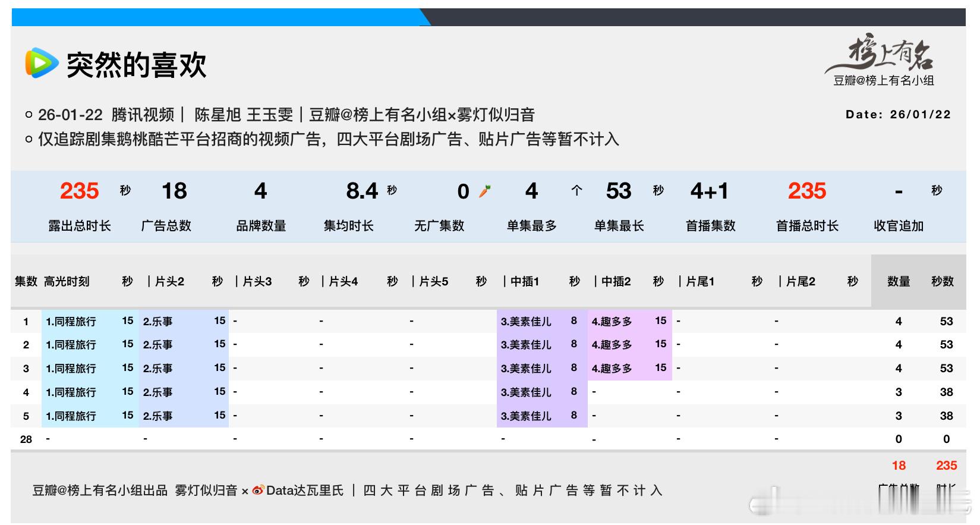Click the 秒数 column header
Screen dimensions: 980x525
943,281
